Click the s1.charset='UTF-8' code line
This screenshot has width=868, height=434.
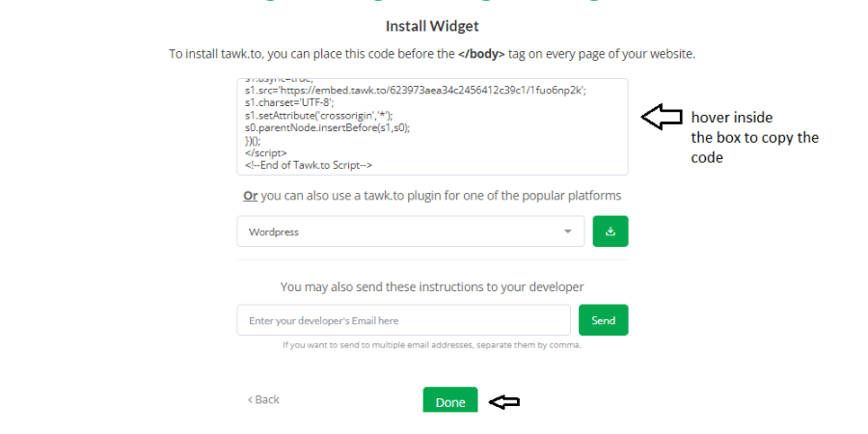pyautogui.click(x=289, y=102)
